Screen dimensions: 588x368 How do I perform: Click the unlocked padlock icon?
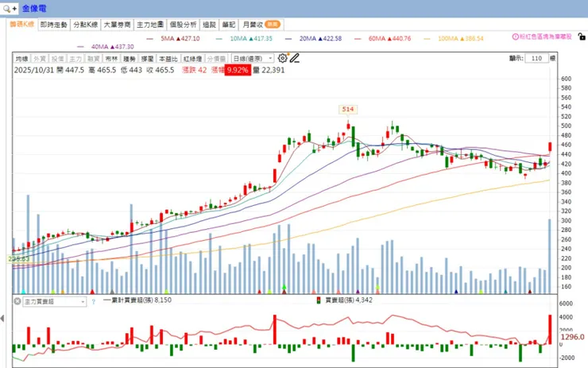[582, 37]
